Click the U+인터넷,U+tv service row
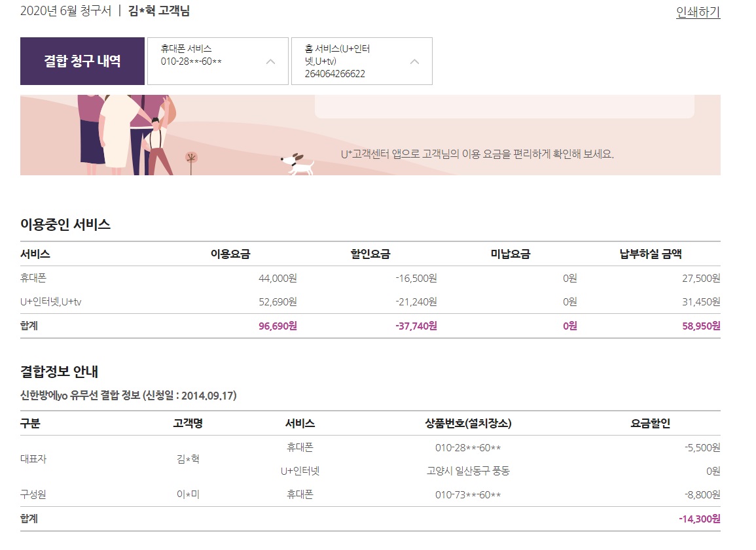 pos(51,301)
